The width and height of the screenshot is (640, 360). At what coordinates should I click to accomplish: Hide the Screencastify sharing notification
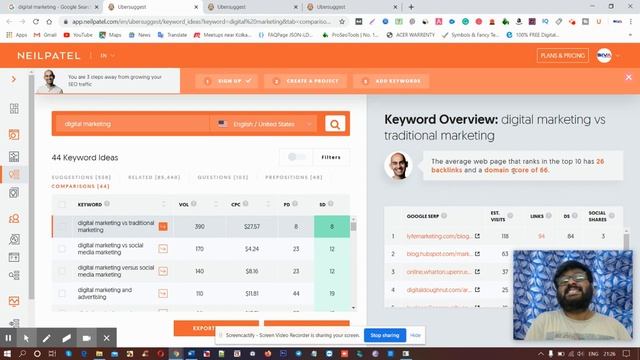click(x=415, y=336)
